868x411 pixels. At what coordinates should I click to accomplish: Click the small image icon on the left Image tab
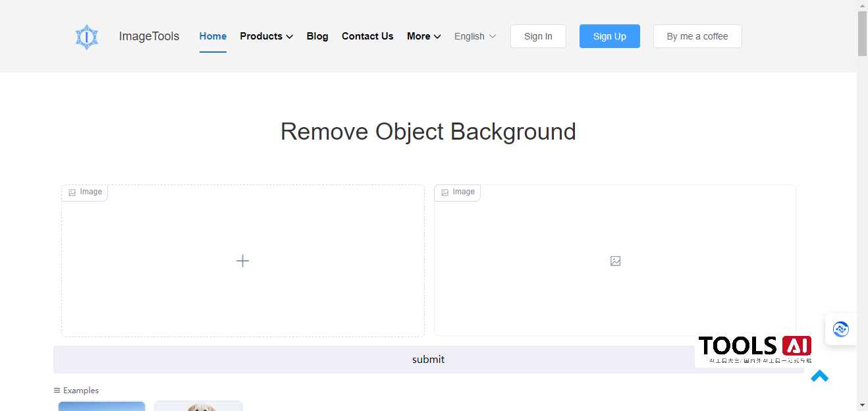point(72,192)
